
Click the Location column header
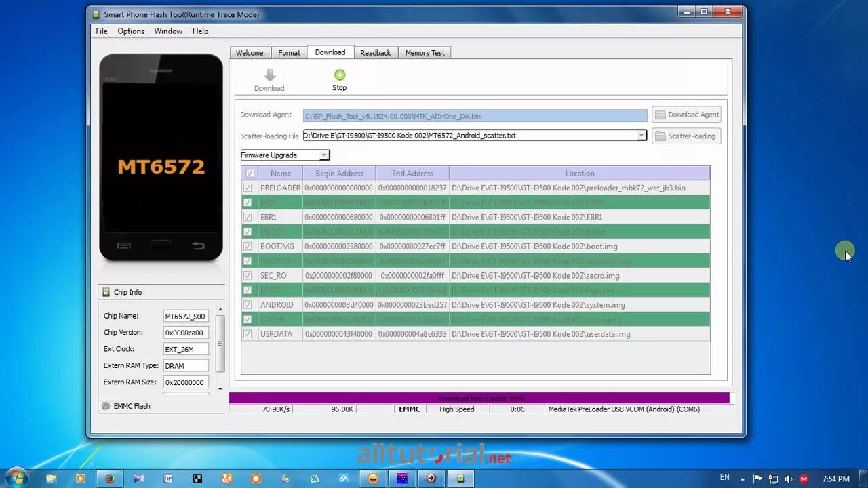580,174
